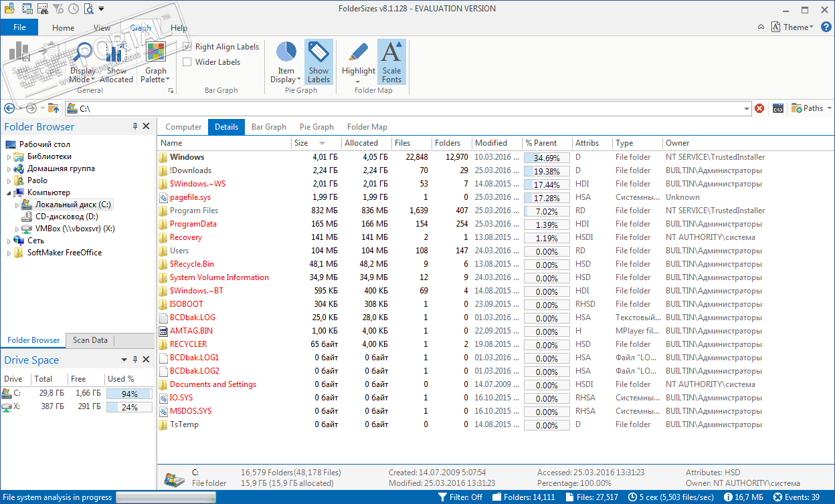The height and width of the screenshot is (504, 835).
Task: Close the Folder Browser panel
Action: tap(146, 126)
